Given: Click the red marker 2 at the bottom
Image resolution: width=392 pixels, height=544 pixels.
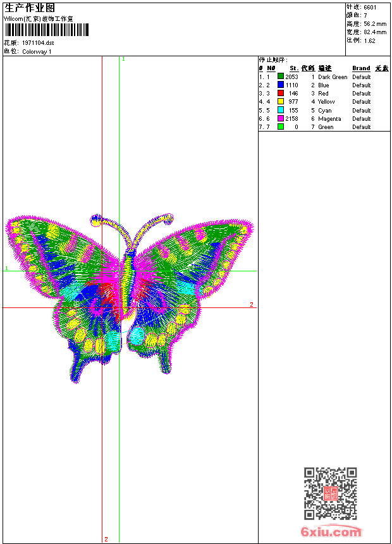Looking at the screenshot, I should pyautogui.click(x=106, y=539).
